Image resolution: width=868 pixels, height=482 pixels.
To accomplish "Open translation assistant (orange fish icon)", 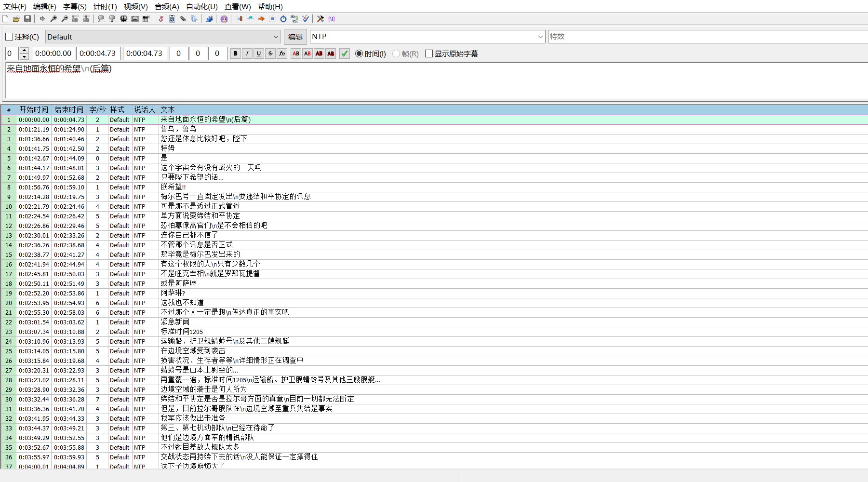I will 261,19.
